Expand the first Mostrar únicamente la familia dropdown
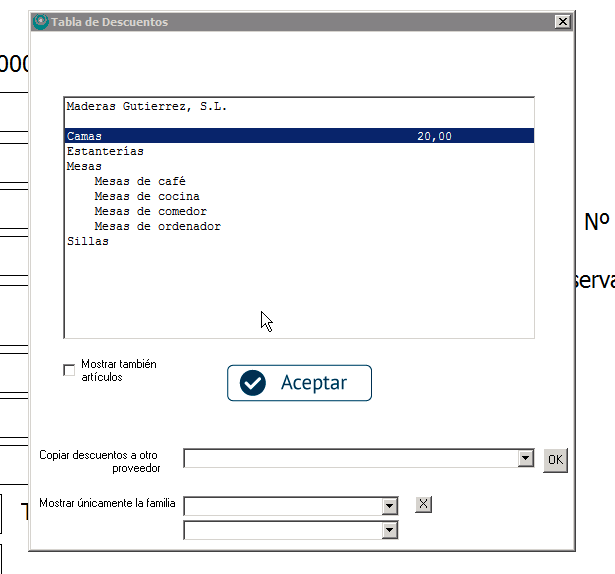 coord(390,506)
